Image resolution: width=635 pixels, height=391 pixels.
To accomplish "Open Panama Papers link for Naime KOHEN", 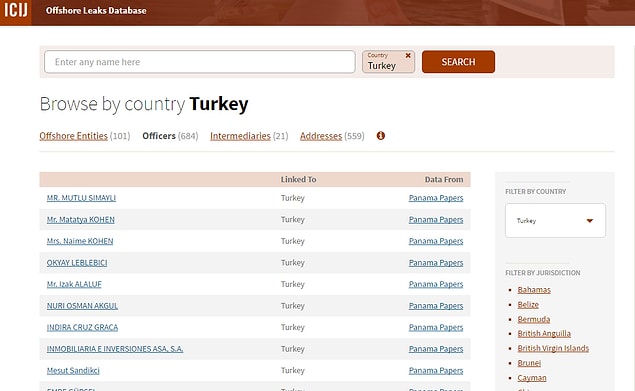I will tap(436, 241).
